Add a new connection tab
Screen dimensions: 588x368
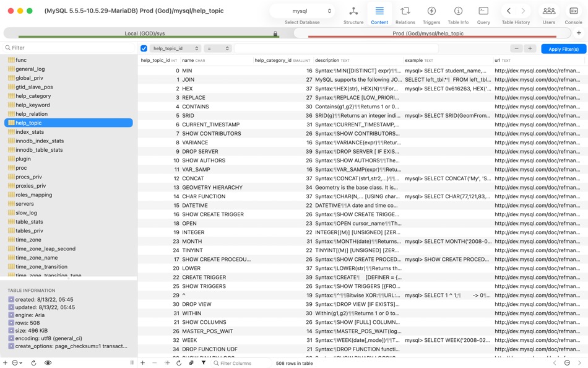pyautogui.click(x=579, y=33)
